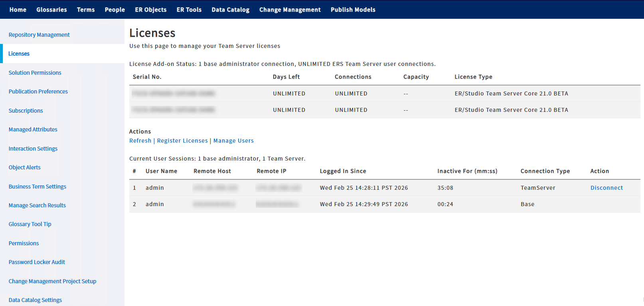644x306 pixels.
Task: Select the Licenses sidebar item
Action: coord(19,54)
